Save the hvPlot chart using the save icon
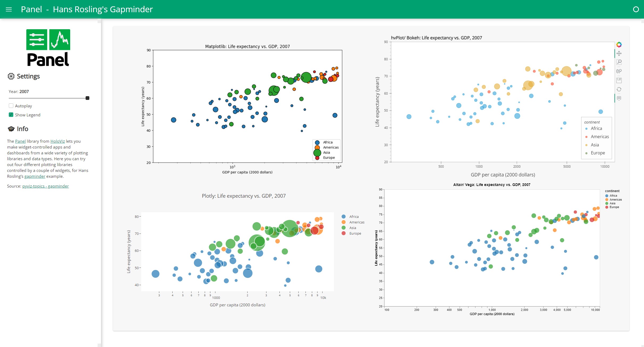The image size is (644, 347). click(620, 80)
